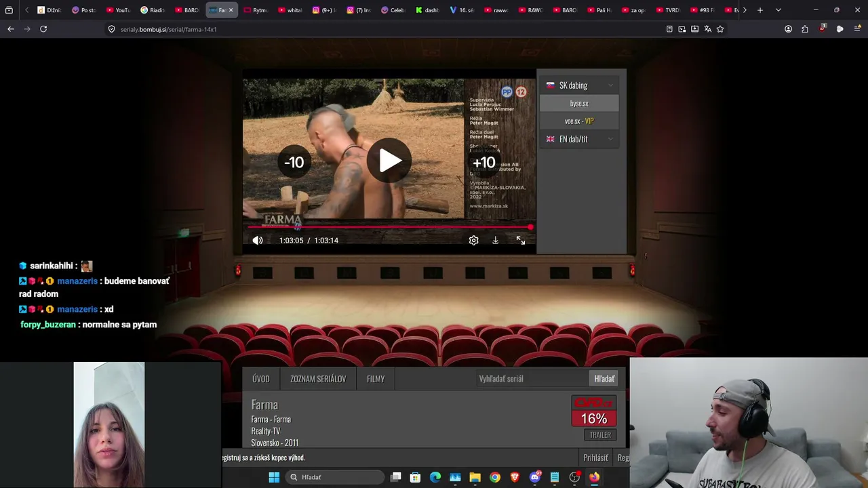Open a new browser tab
Screen dimensions: 868x488
point(760,10)
